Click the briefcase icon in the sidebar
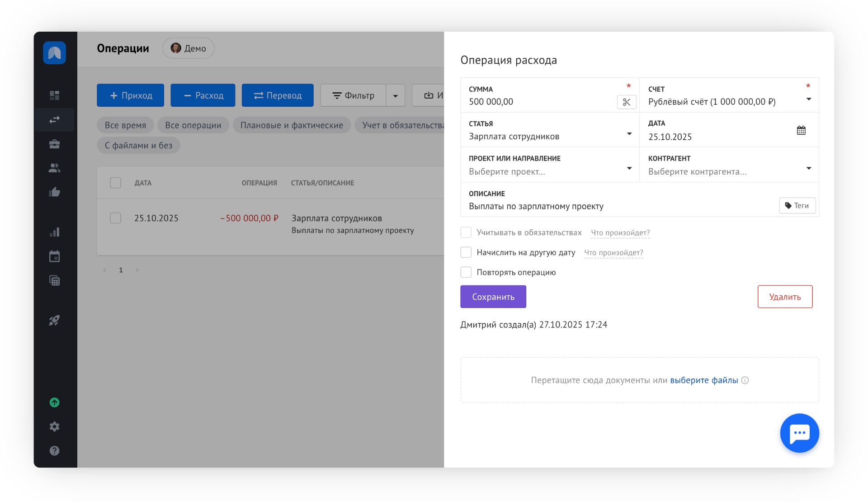This screenshot has width=868, height=502. [54, 144]
